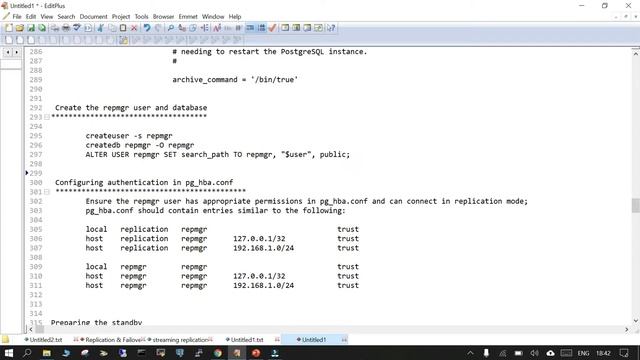The width and height of the screenshot is (640, 360).
Task: Click the Find magnifier icon in toolbar
Action: coord(171,28)
